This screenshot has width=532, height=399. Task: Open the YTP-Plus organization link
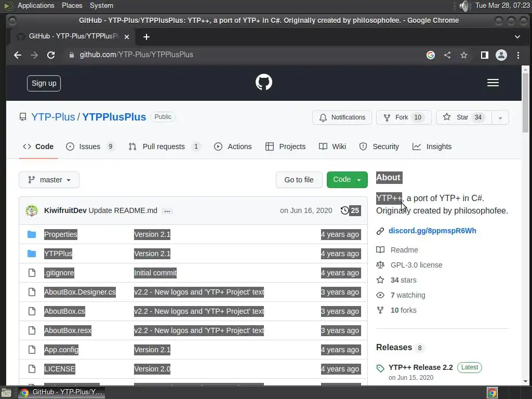point(53,117)
